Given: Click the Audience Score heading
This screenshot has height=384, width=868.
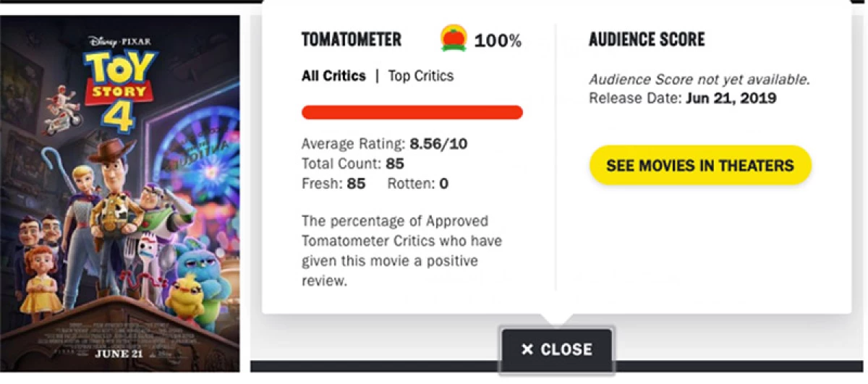Looking at the screenshot, I should pyautogui.click(x=647, y=39).
